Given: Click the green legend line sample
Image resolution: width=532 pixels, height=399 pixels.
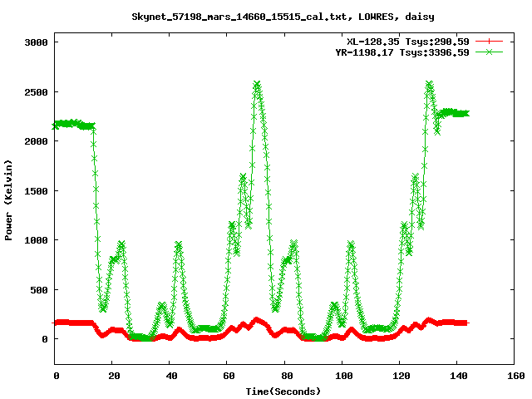Looking at the screenshot, I should tap(489, 52).
